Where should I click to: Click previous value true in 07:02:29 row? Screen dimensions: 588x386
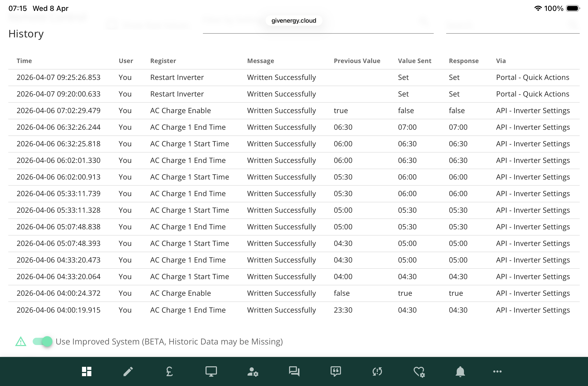coord(341,111)
